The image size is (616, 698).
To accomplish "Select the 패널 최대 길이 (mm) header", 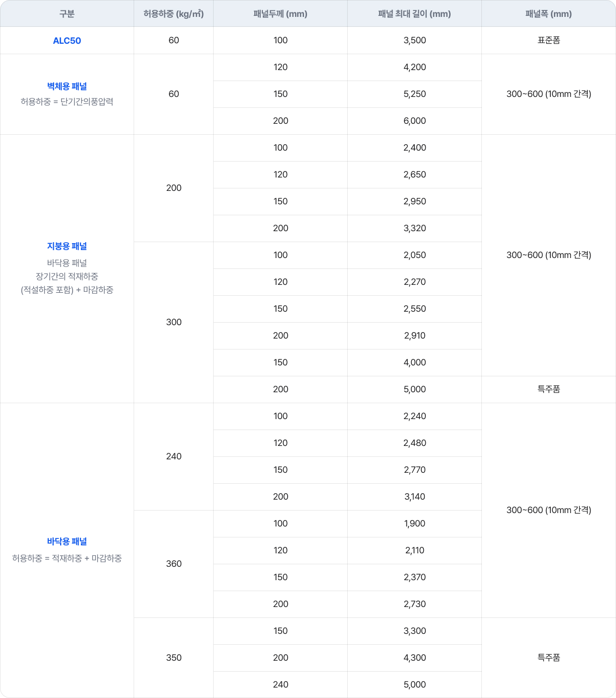I will 414,14.
